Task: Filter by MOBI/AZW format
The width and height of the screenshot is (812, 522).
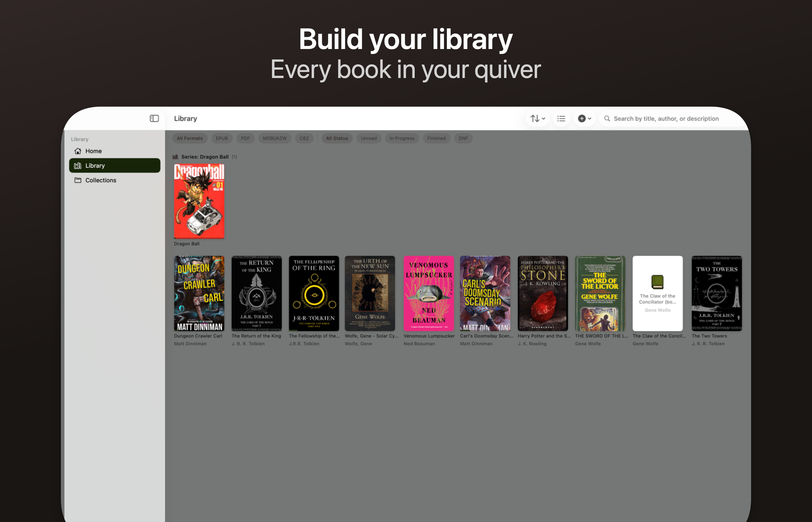Action: pyautogui.click(x=275, y=138)
